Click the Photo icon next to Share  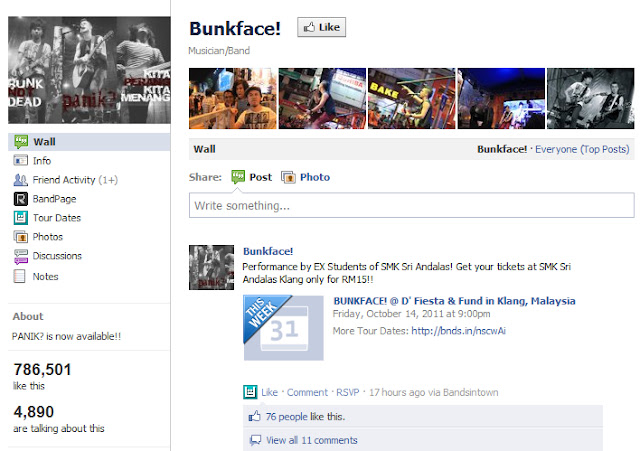pos(288,177)
